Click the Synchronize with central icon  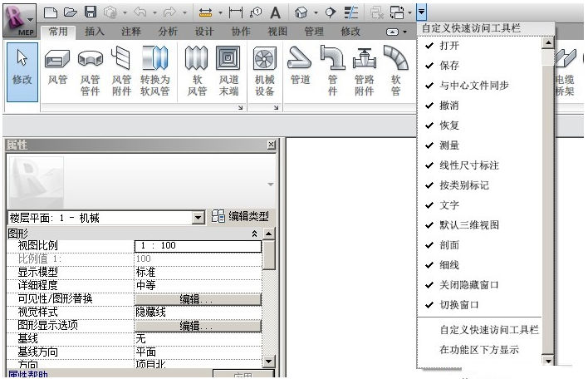coord(110,12)
